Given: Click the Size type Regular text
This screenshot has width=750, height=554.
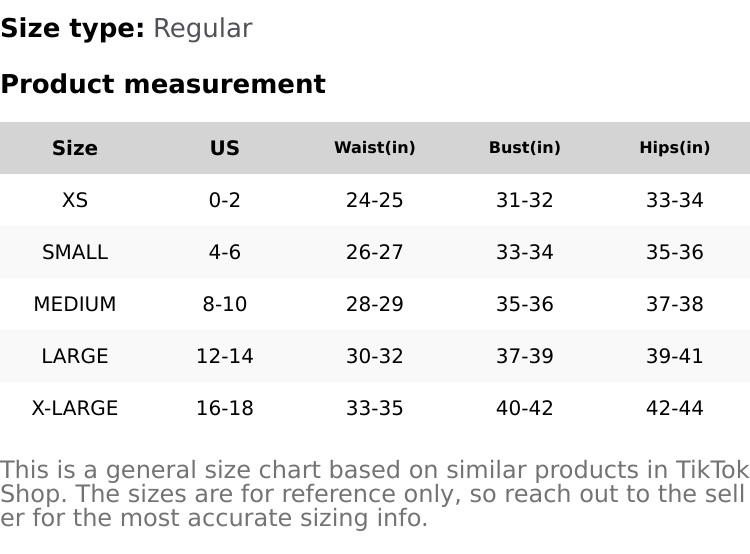Looking at the screenshot, I should [202, 28].
